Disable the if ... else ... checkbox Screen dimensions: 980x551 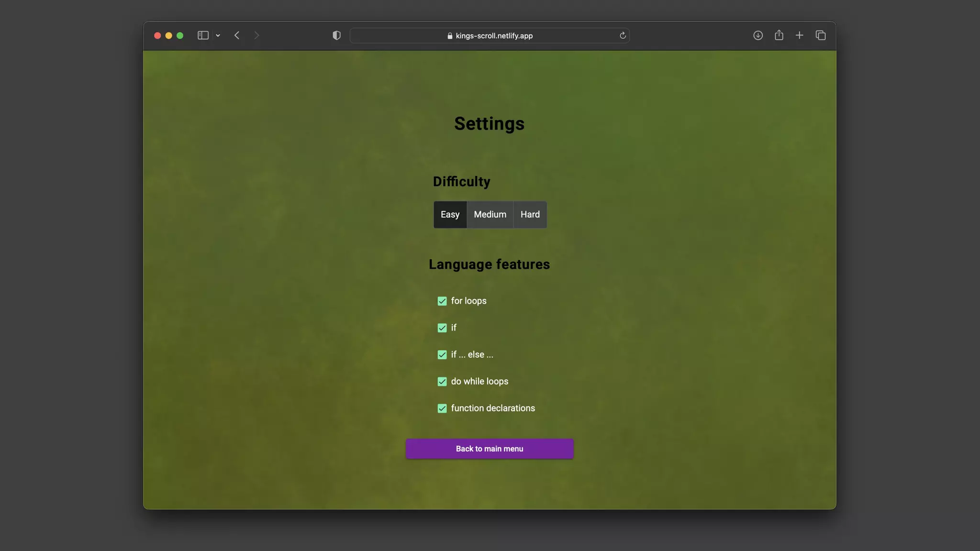[442, 354]
